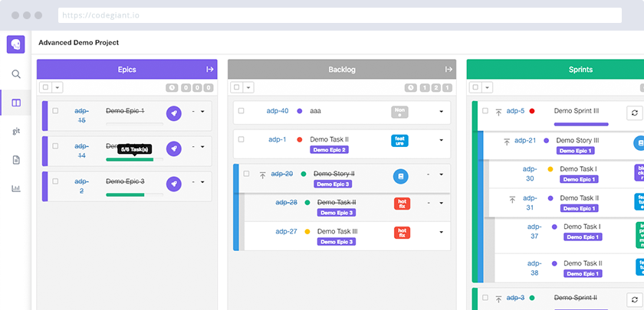This screenshot has height=310, width=644.
Task: Click the move-to-top icon beside adp-31
Action: point(512,200)
